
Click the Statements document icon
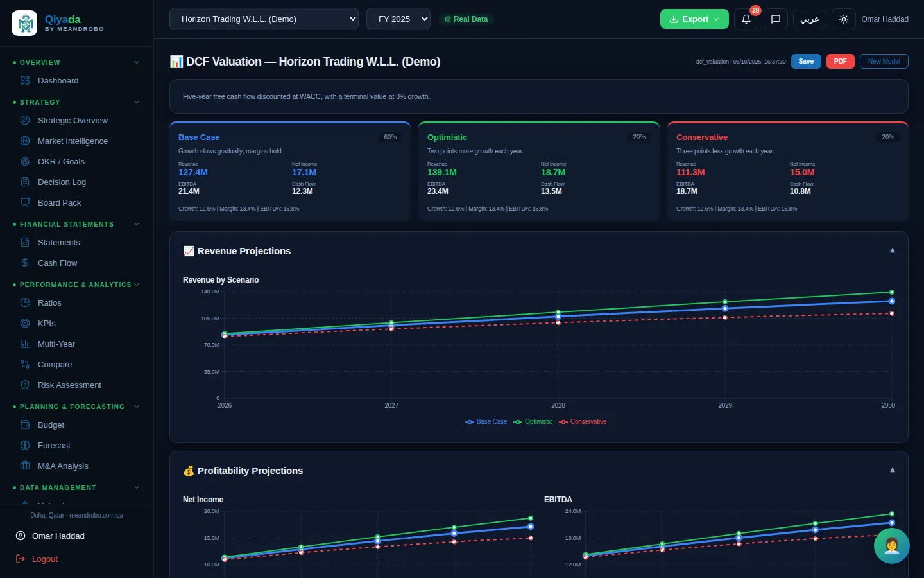pyautogui.click(x=25, y=242)
